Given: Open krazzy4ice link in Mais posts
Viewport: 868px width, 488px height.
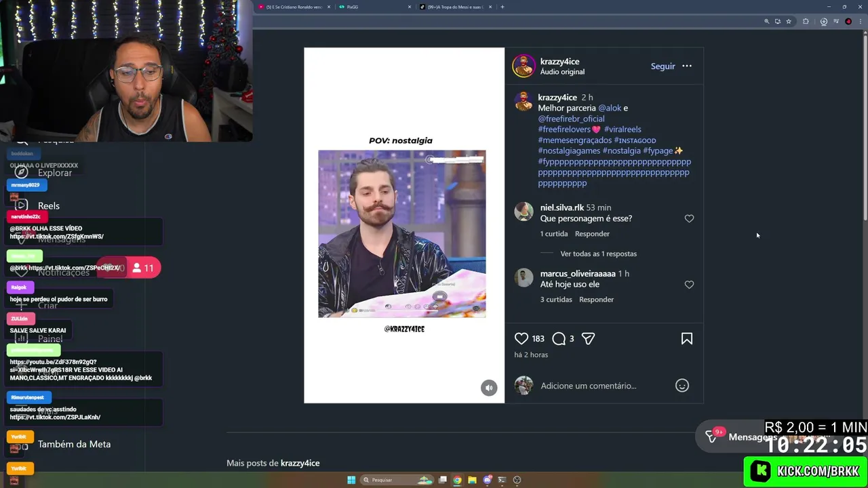Looking at the screenshot, I should 300,463.
